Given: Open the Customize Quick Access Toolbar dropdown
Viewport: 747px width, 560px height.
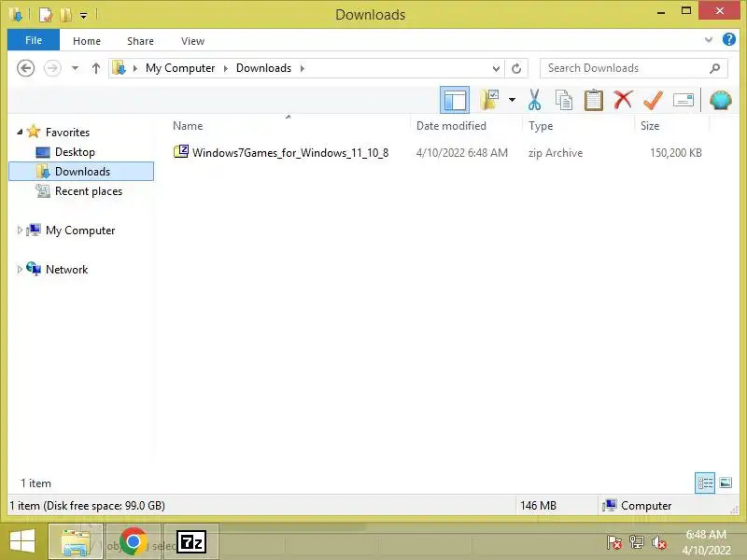Looking at the screenshot, I should tap(83, 16).
